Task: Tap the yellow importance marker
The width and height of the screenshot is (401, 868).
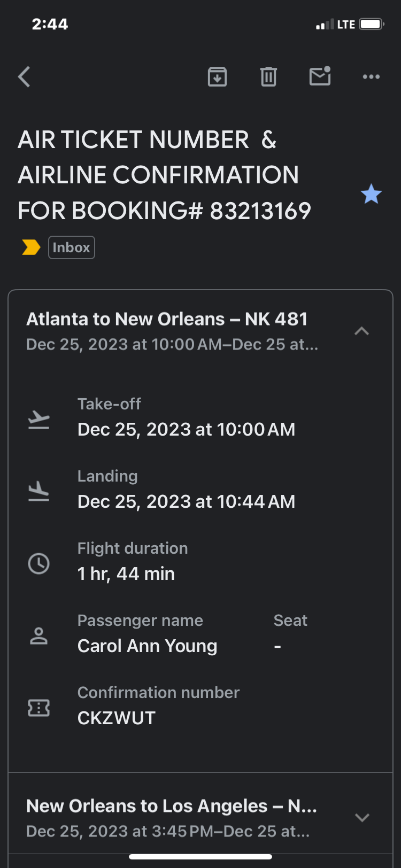Action: pos(31,247)
